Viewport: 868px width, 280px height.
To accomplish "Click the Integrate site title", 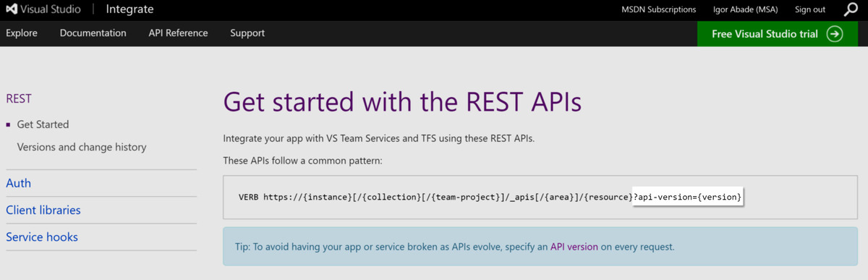I will click(x=129, y=10).
